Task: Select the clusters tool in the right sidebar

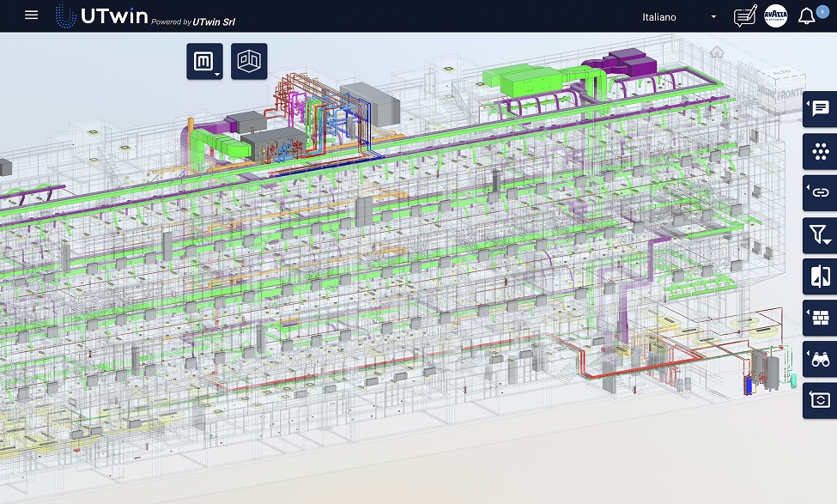Action: click(819, 152)
